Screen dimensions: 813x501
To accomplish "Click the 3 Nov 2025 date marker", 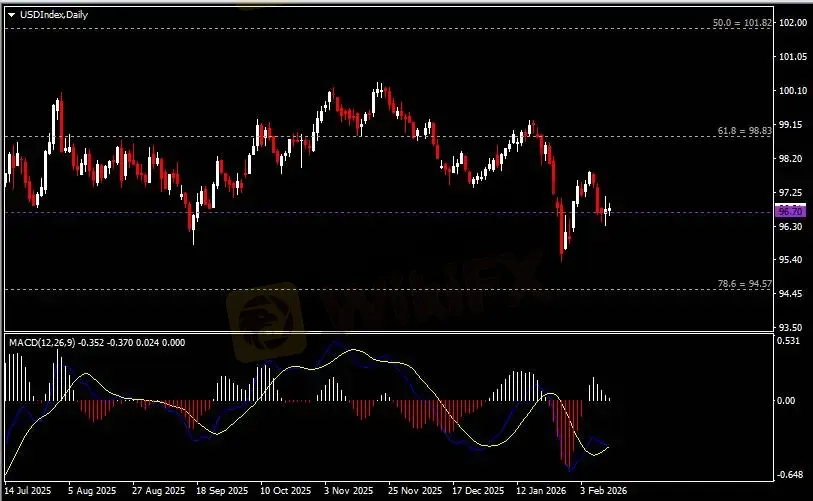I will coord(348,491).
